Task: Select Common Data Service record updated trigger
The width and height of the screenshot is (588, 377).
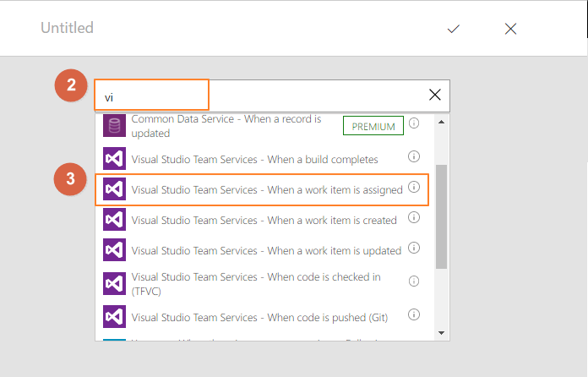Action: pyautogui.click(x=226, y=126)
